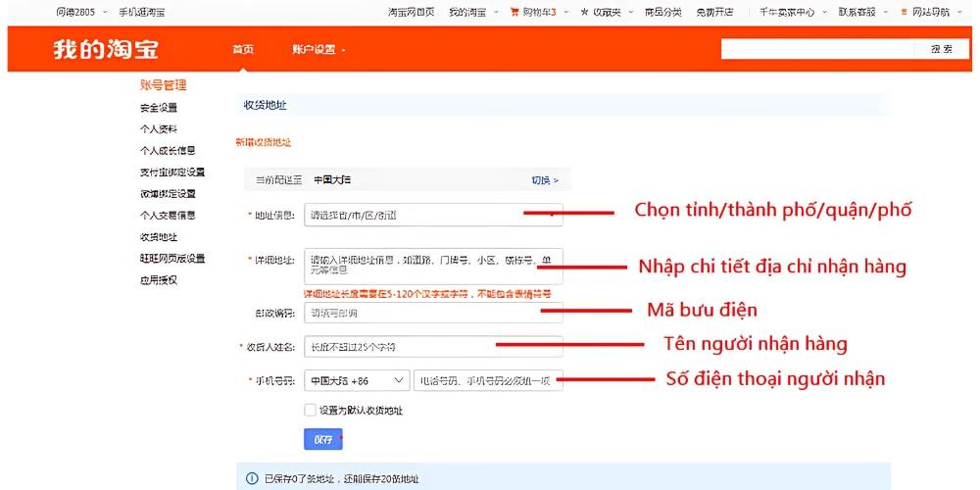
Task: Open the 商品分类 link in top bar
Action: pos(663,12)
